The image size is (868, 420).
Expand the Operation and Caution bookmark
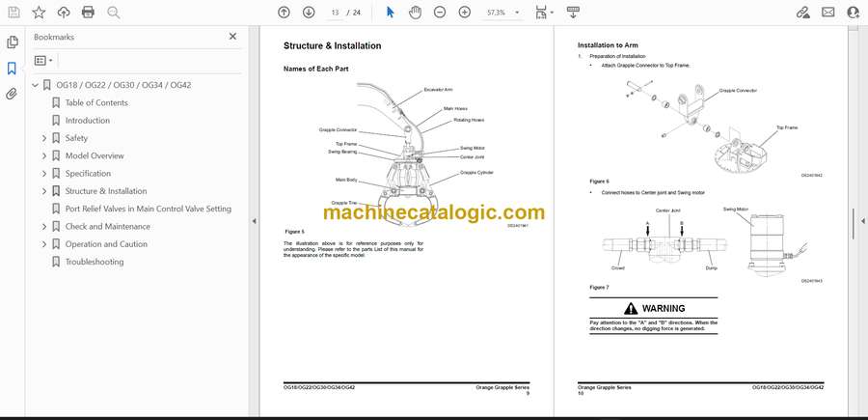click(44, 244)
